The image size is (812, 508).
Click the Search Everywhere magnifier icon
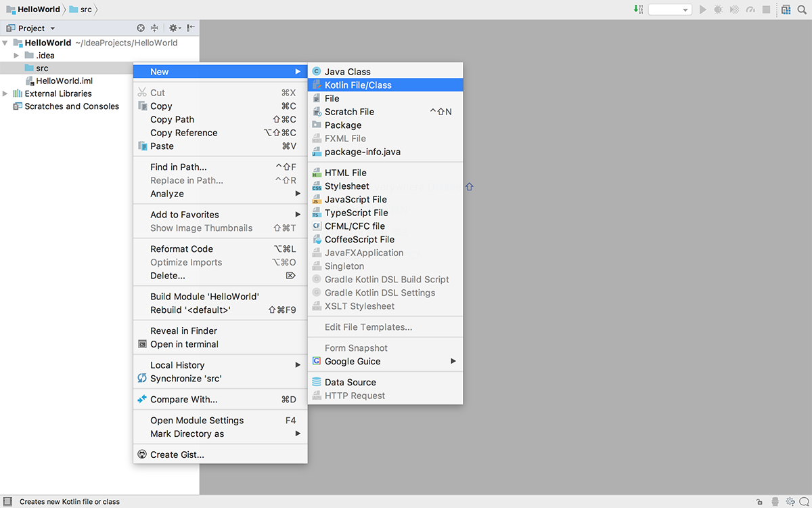click(801, 9)
